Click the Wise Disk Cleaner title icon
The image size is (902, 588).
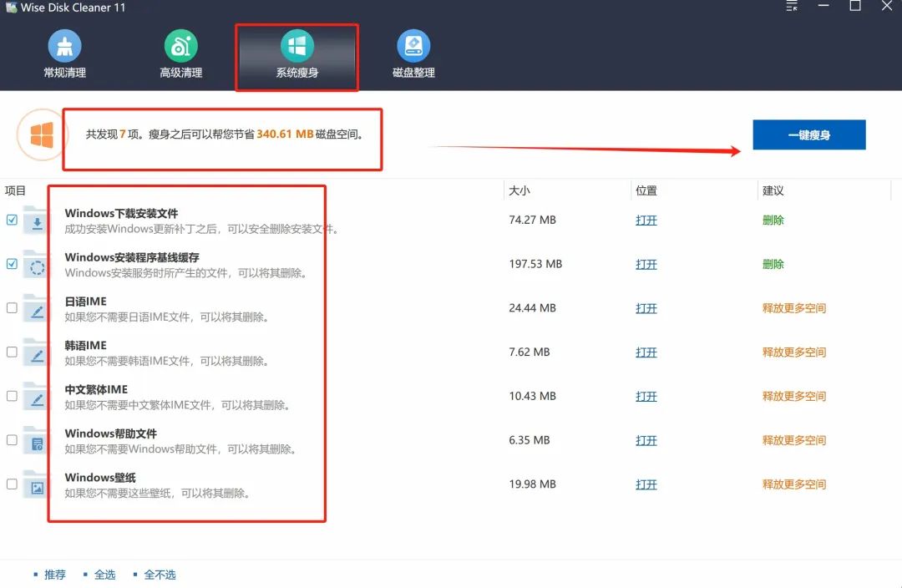[11, 8]
